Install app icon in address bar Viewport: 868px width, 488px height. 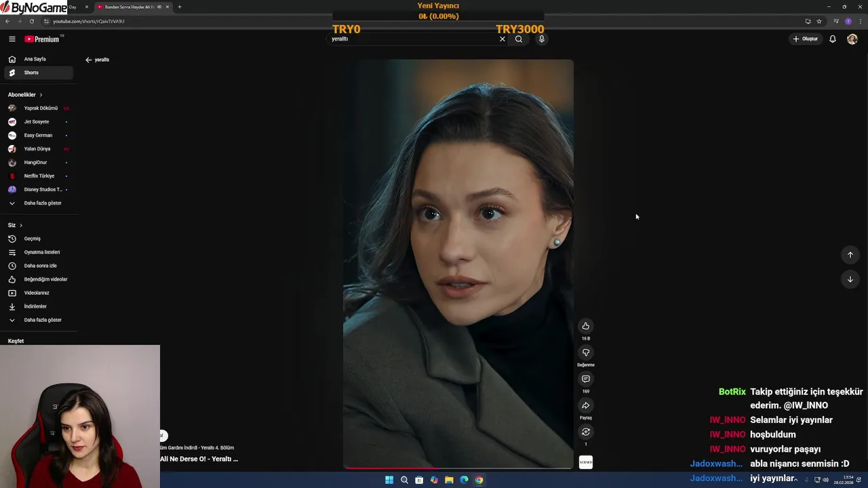click(x=808, y=21)
